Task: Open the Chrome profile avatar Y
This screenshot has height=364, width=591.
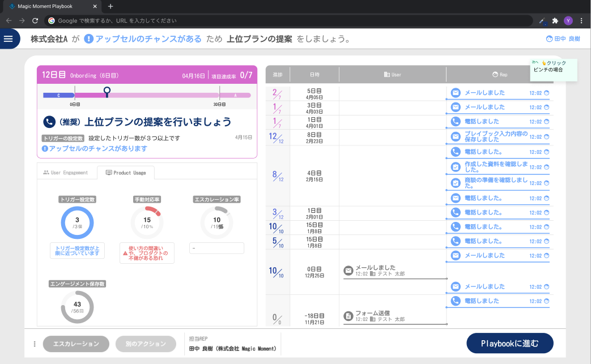Action: [x=568, y=21]
